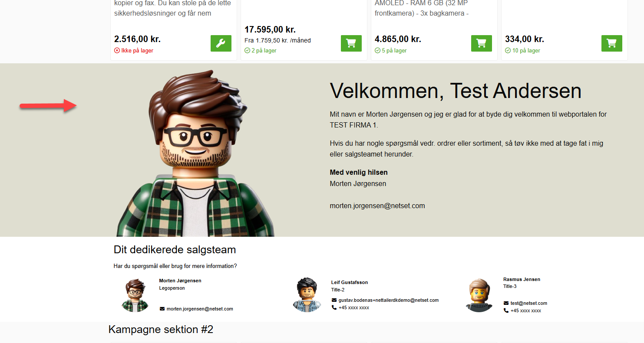Viewport: 644px width, 343px height.
Task: Open Leif Gustafsson's avatar thumbnail
Action: 306,295
